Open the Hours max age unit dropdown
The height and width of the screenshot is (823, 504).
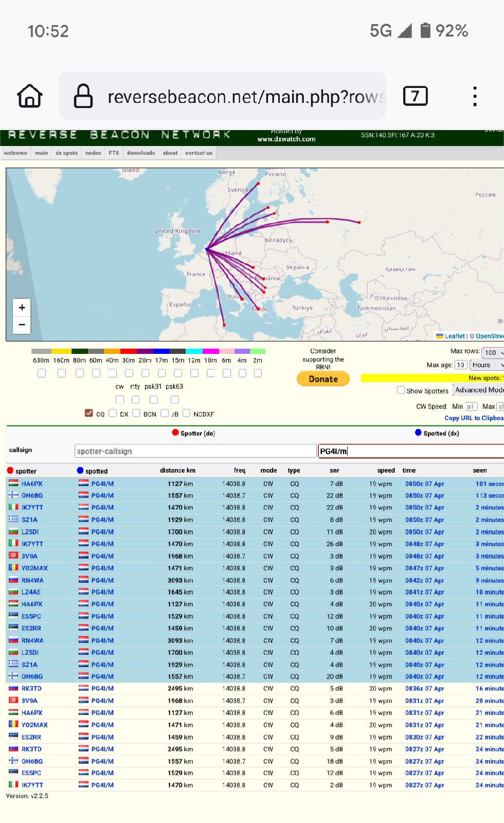point(487,365)
